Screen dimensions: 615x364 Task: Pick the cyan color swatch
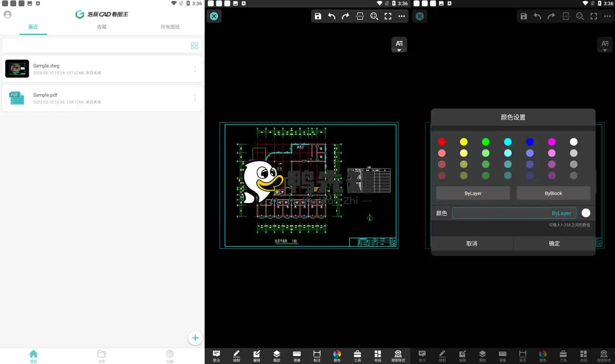click(508, 141)
